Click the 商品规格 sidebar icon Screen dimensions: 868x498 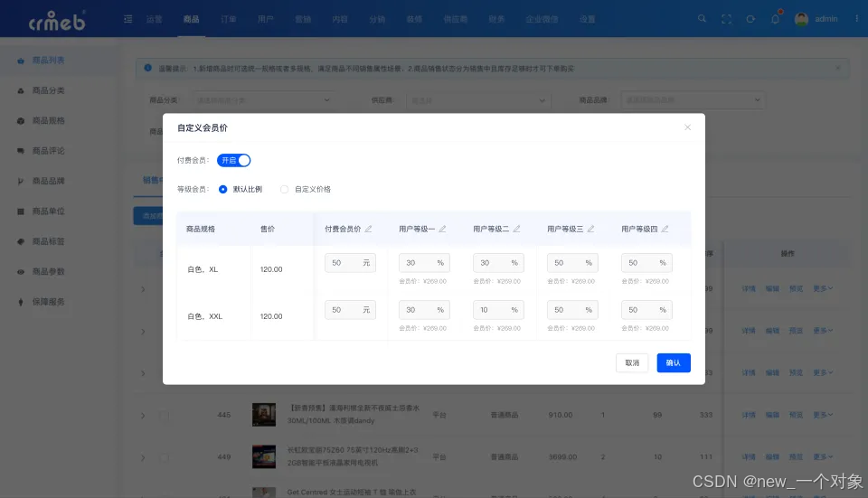coord(21,120)
